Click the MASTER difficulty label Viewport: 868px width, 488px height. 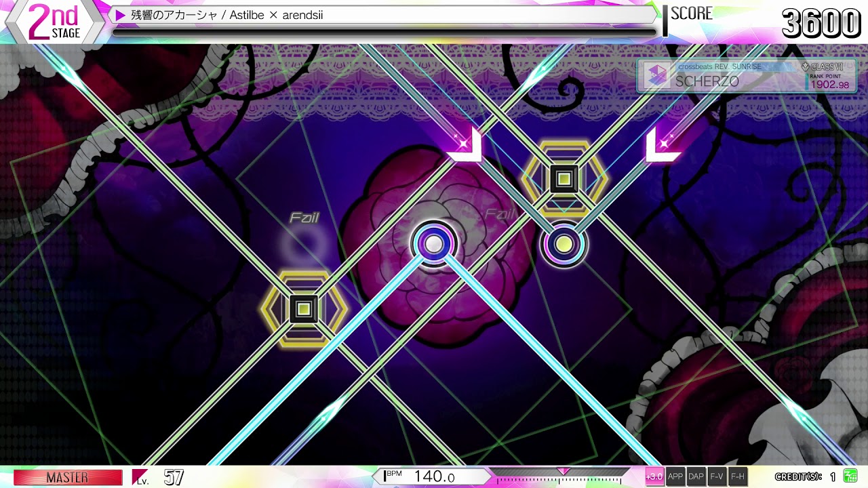pos(68,477)
